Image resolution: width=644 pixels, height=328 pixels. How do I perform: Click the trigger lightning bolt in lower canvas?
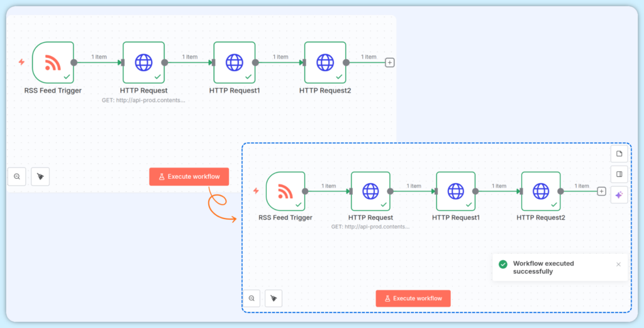pos(256,191)
